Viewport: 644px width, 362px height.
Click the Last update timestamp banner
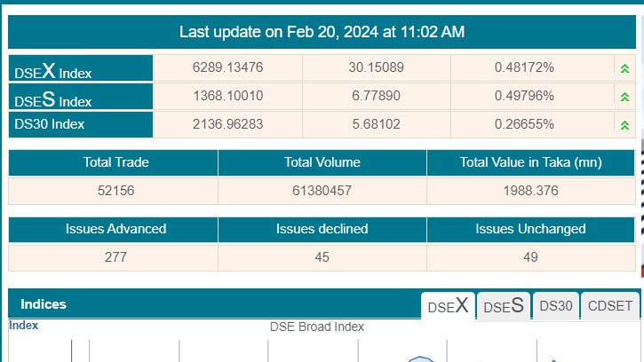click(322, 32)
